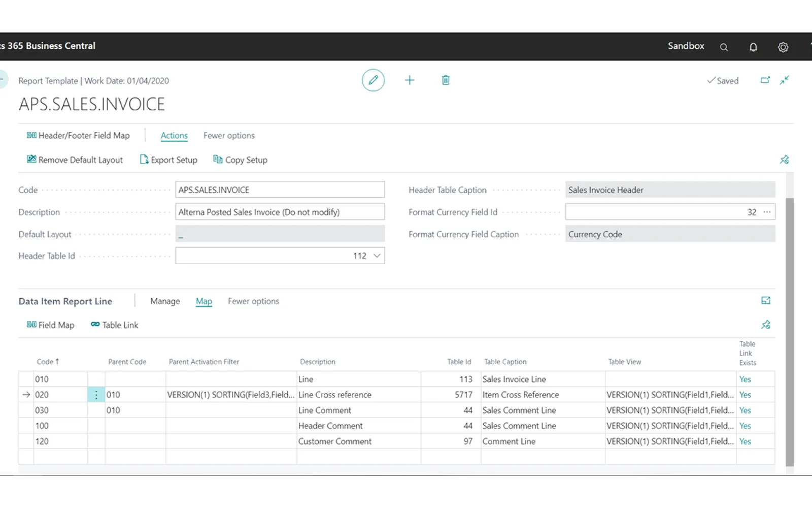Click the edit pencil icon
Image resolution: width=812 pixels, height=508 pixels.
(x=373, y=80)
